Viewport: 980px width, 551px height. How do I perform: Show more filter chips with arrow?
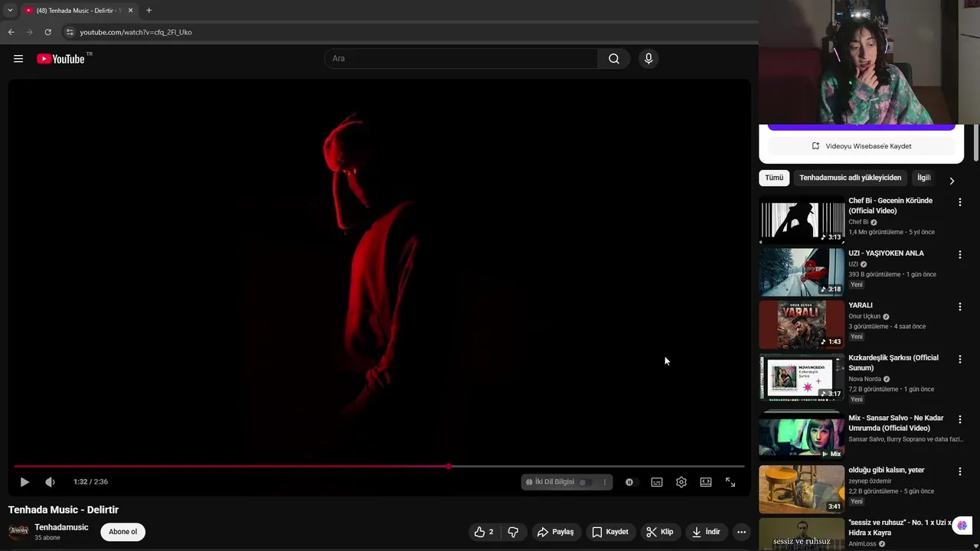pyautogui.click(x=952, y=181)
